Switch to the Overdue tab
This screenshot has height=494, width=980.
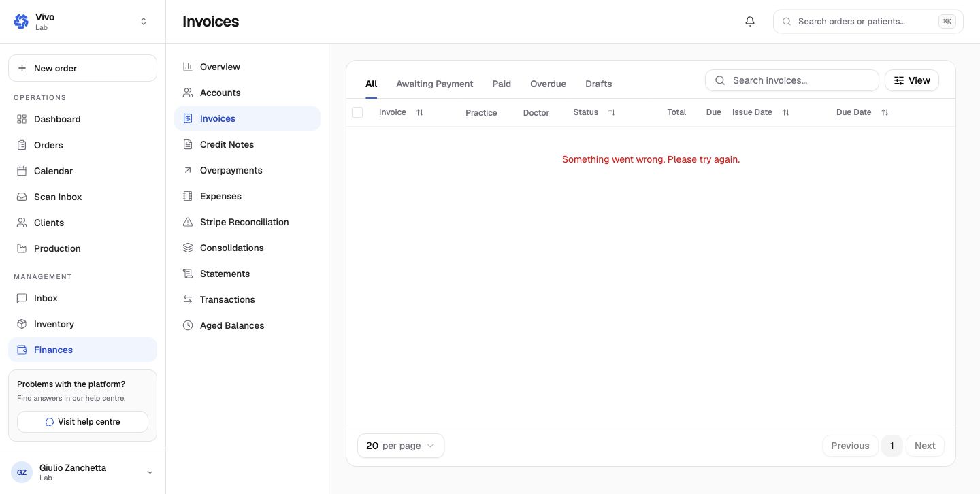548,84
